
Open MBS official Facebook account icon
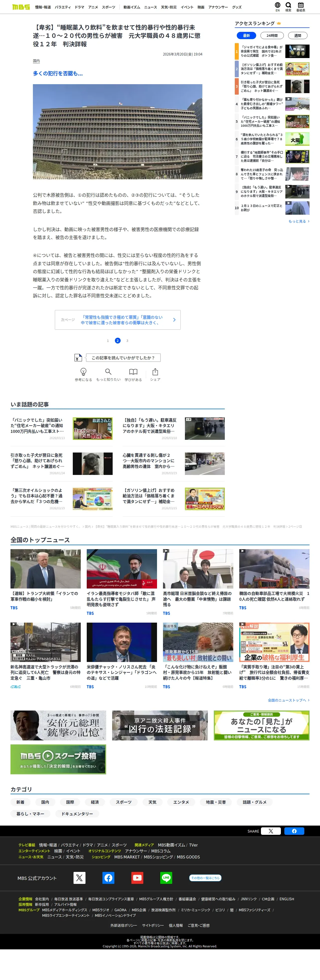[x=108, y=878]
